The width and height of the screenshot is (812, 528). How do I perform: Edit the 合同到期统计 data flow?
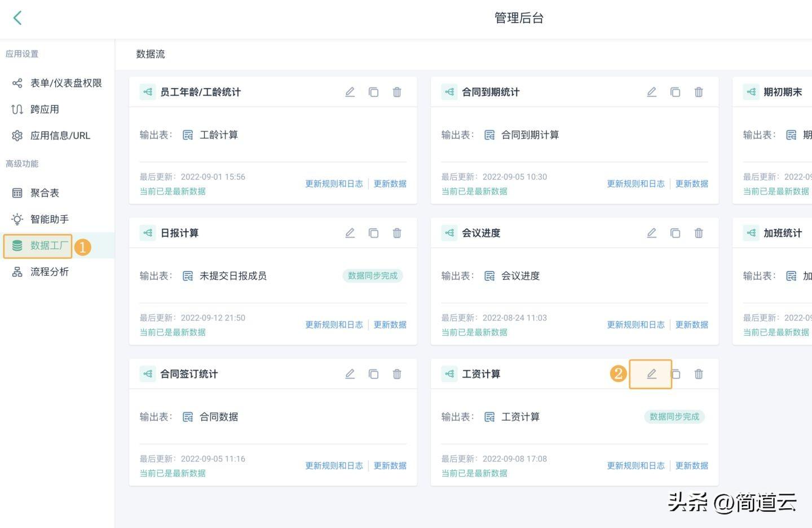pos(652,92)
